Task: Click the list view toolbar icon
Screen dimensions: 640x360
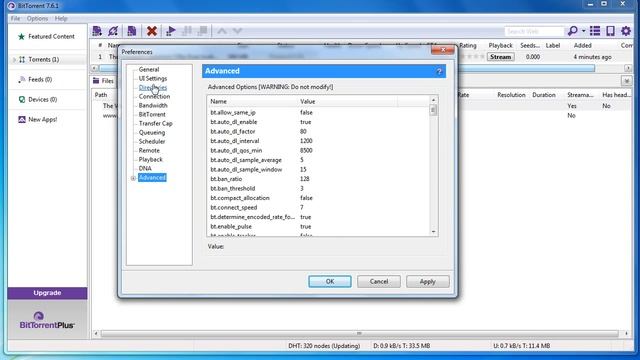Action: tap(595, 31)
